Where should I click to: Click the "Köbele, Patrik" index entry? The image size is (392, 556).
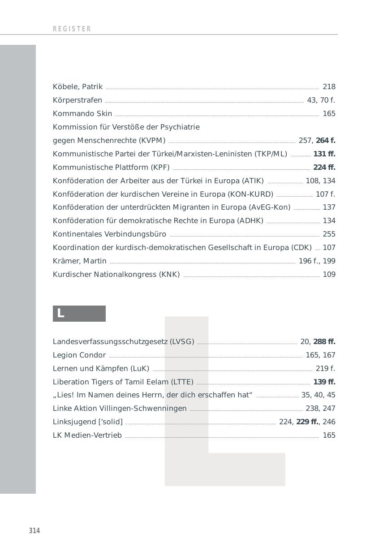tap(78, 87)
